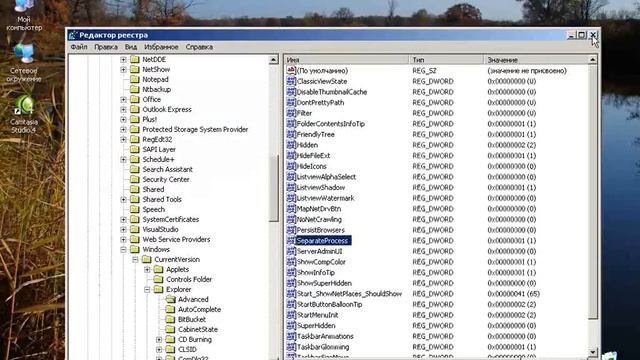This screenshot has height=360, width=640.
Task: Expand the Protected Storage System Provider node
Action: click(x=123, y=129)
